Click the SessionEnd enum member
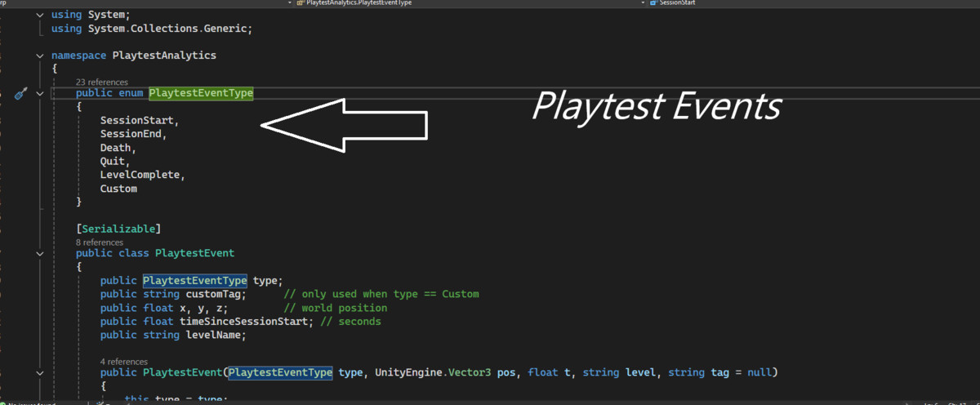Viewport: 980px width, 405px height. [131, 134]
